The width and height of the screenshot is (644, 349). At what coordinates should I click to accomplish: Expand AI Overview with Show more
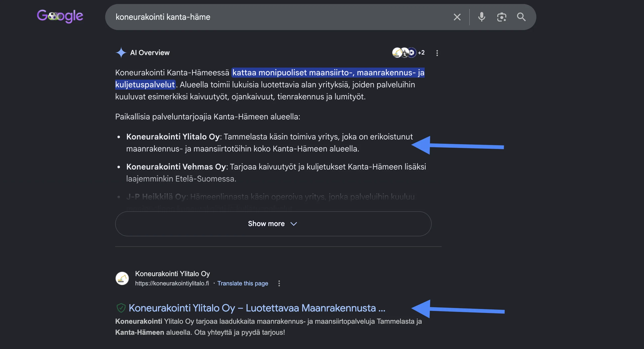pos(273,224)
